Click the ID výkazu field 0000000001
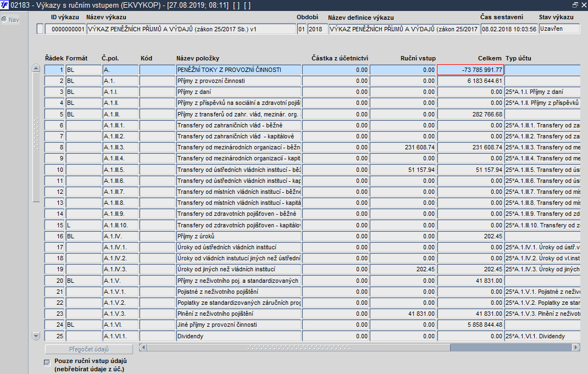Screen dimensions: 588x374 point(65,29)
